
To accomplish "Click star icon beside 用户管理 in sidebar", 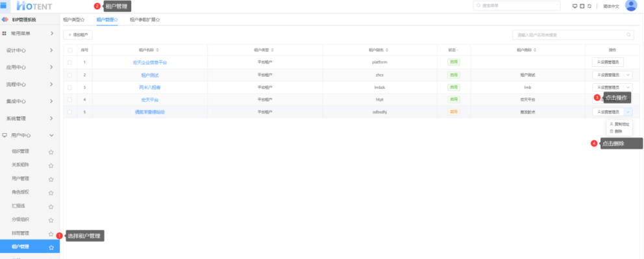I will 51,179.
